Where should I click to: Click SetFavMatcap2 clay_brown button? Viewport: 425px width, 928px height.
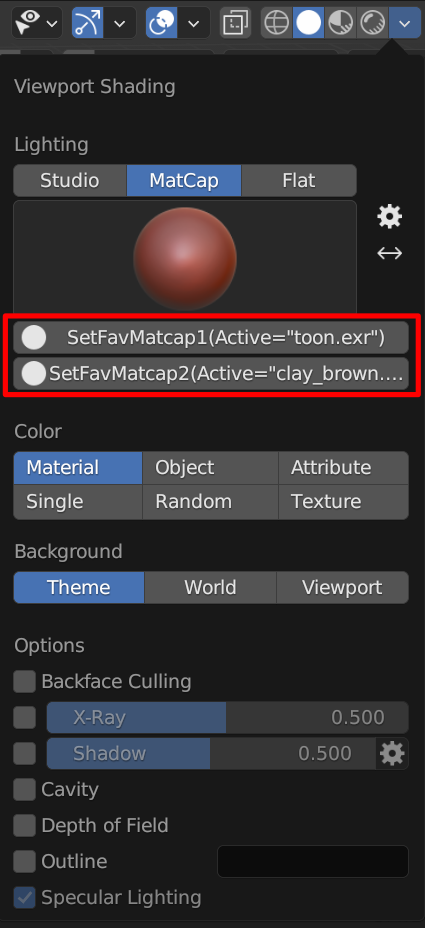[x=211, y=373]
